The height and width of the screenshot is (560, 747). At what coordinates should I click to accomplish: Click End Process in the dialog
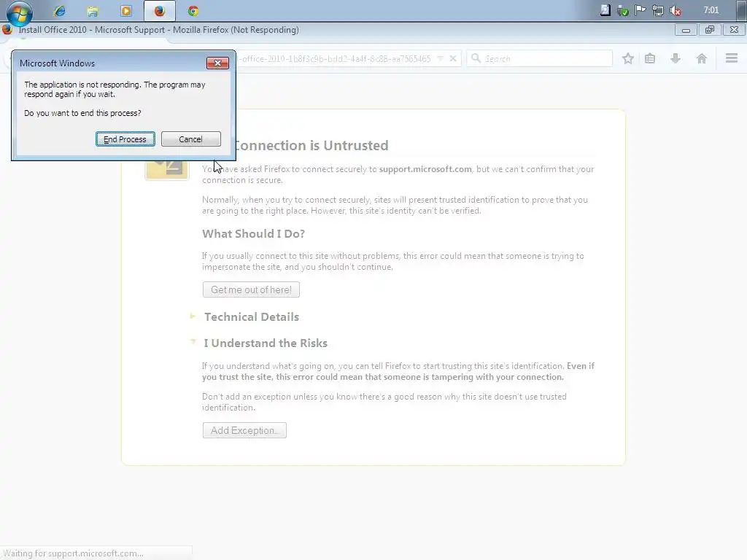pyautogui.click(x=125, y=139)
